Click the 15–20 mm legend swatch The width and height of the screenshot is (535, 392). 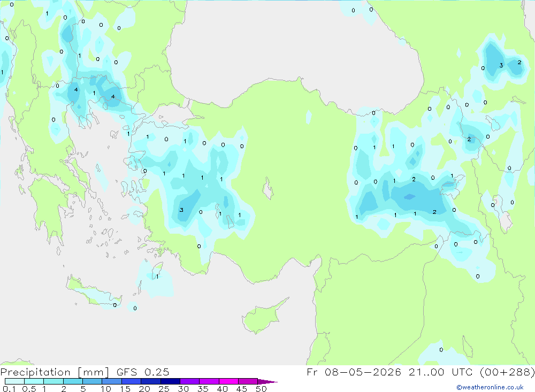[x=132, y=381]
